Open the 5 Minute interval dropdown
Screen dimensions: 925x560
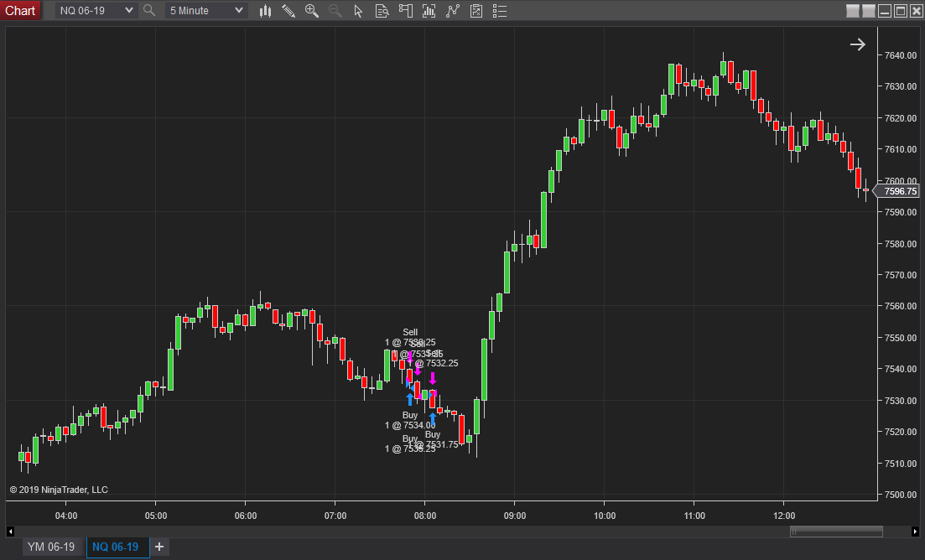(206, 11)
